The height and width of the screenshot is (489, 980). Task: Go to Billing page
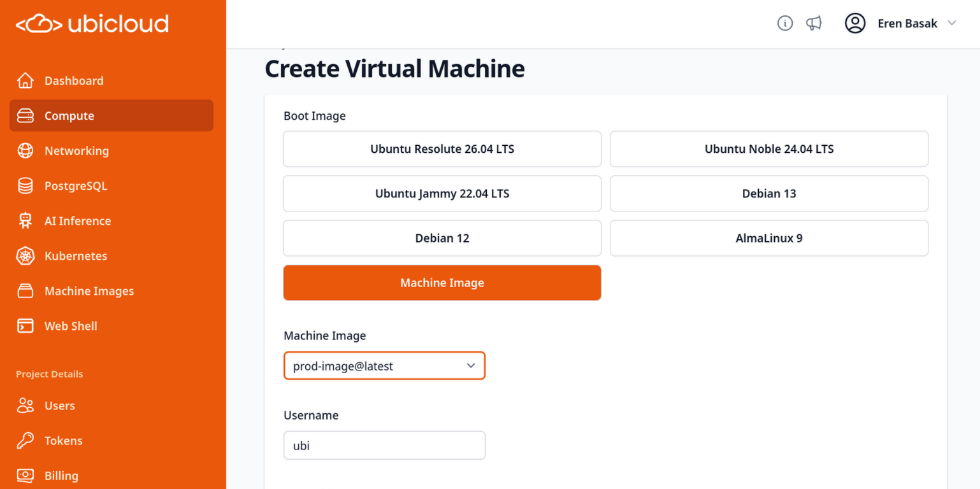pyautogui.click(x=112, y=476)
